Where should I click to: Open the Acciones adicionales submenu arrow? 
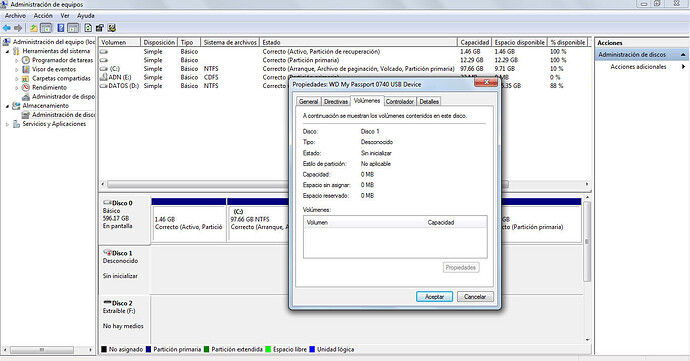coord(683,66)
